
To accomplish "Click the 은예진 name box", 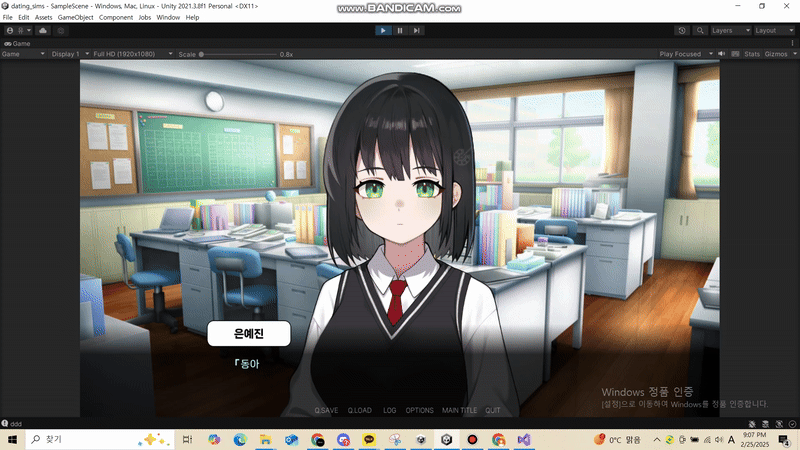I will tap(249, 334).
